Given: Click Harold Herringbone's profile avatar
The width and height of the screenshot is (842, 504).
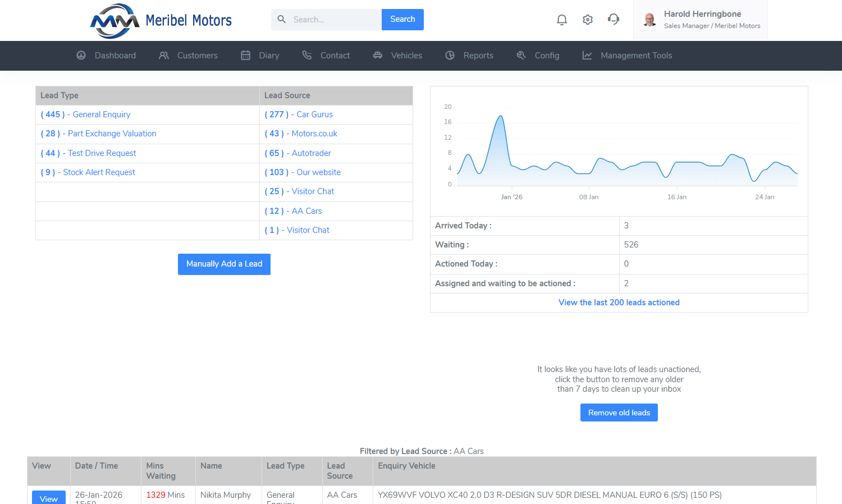Looking at the screenshot, I should coord(649,20).
